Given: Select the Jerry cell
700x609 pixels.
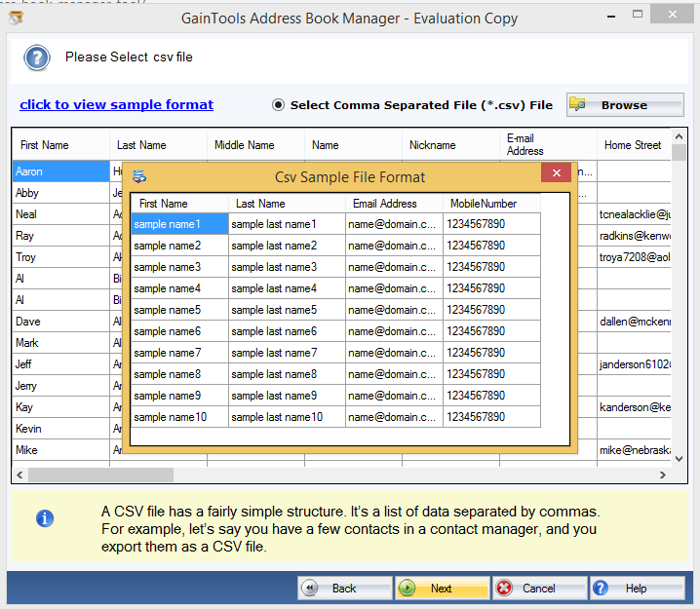Looking at the screenshot, I should tap(60, 386).
